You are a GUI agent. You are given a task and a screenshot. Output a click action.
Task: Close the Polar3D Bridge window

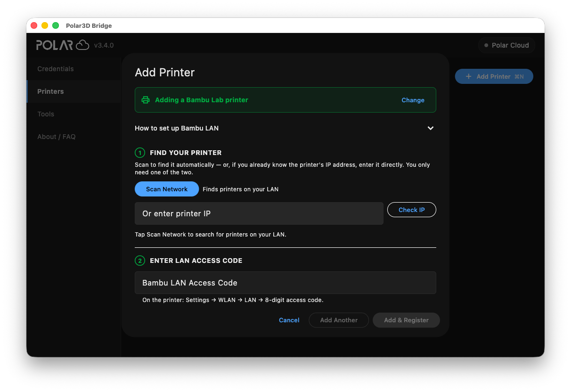pos(34,25)
